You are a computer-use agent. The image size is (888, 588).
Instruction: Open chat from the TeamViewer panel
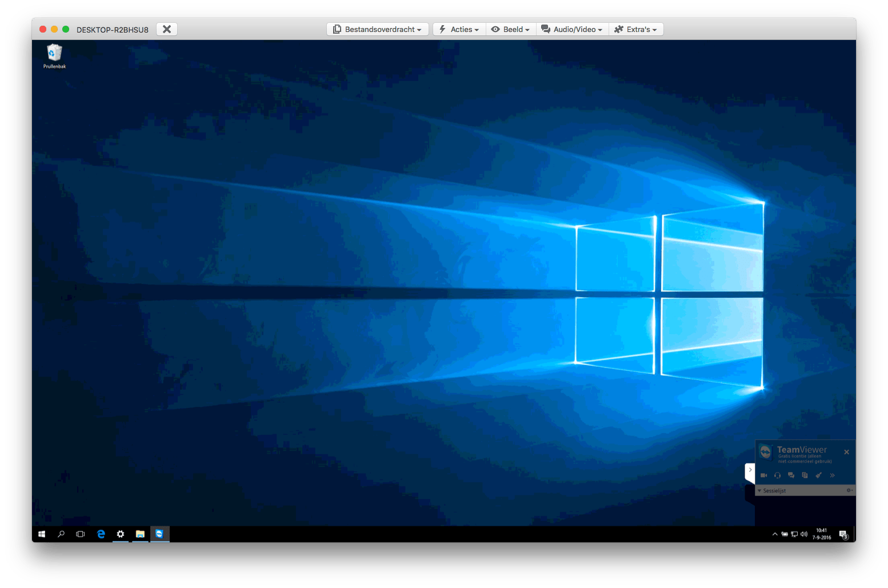point(791,475)
